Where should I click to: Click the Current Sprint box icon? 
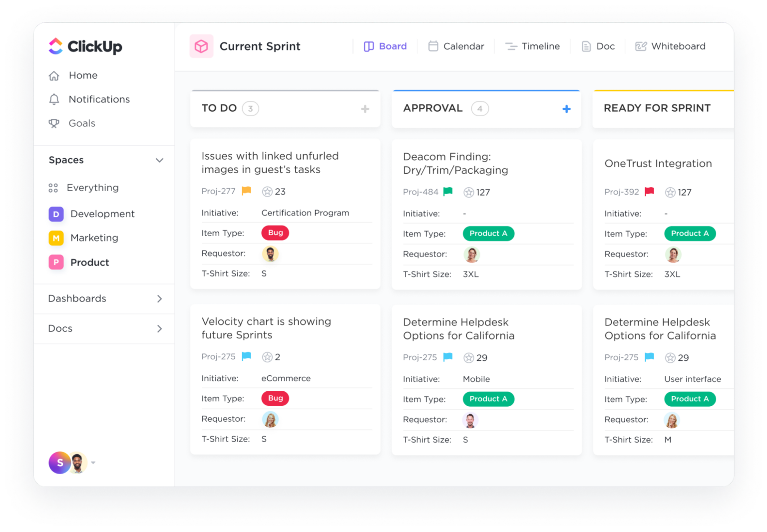pos(201,46)
